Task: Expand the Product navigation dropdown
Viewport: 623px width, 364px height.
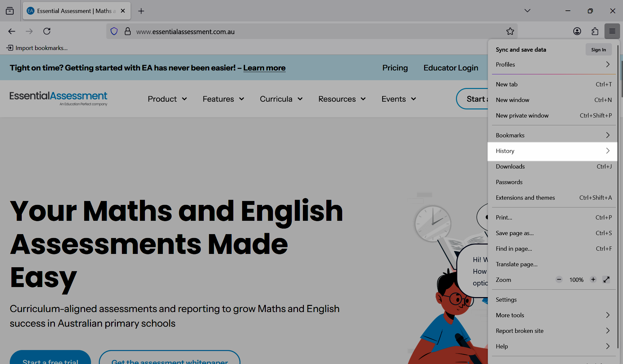Action: (x=167, y=99)
